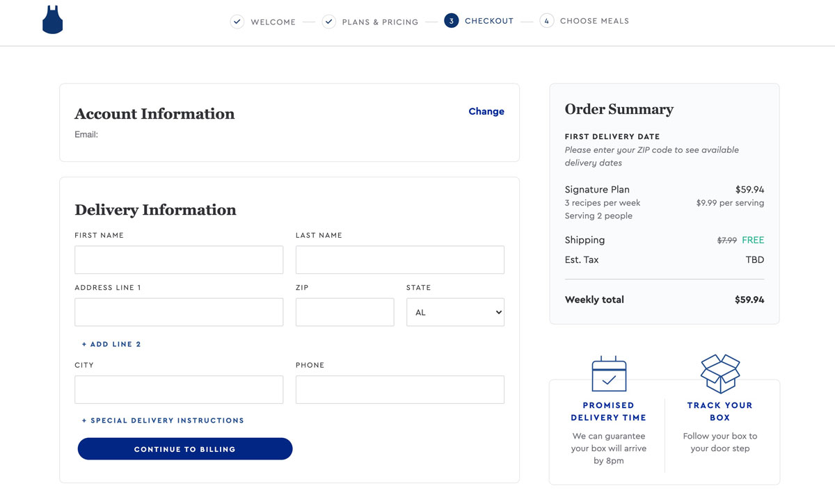Image resolution: width=835 pixels, height=504 pixels.
Task: Open the State dropdown showing AL
Action: 455,312
